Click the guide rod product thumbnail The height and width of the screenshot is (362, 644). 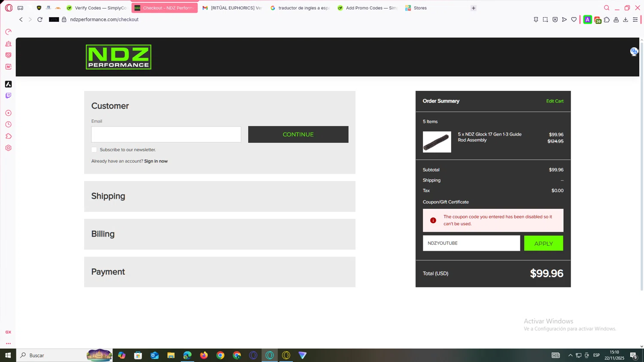coord(437,142)
